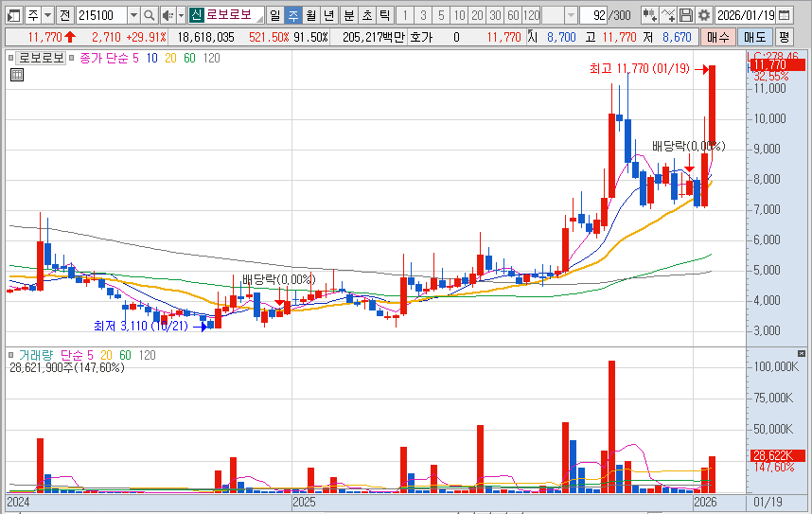Click the 로보로보 chart legend label
The height and width of the screenshot is (514, 812).
pos(42,58)
